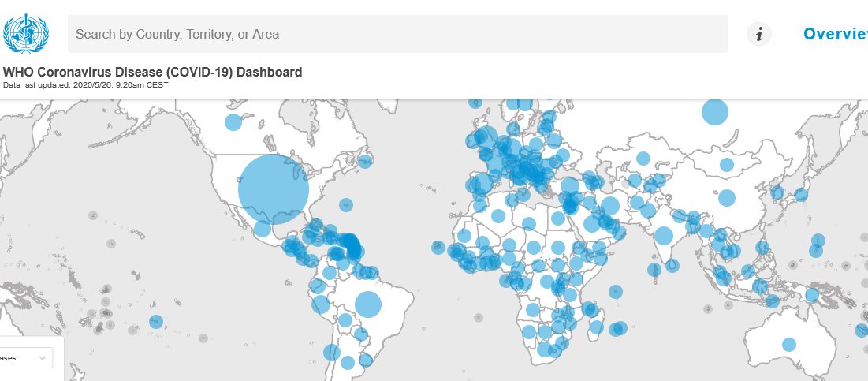Click the Mexico case bubble
This screenshot has width=868, height=381.
point(263,228)
